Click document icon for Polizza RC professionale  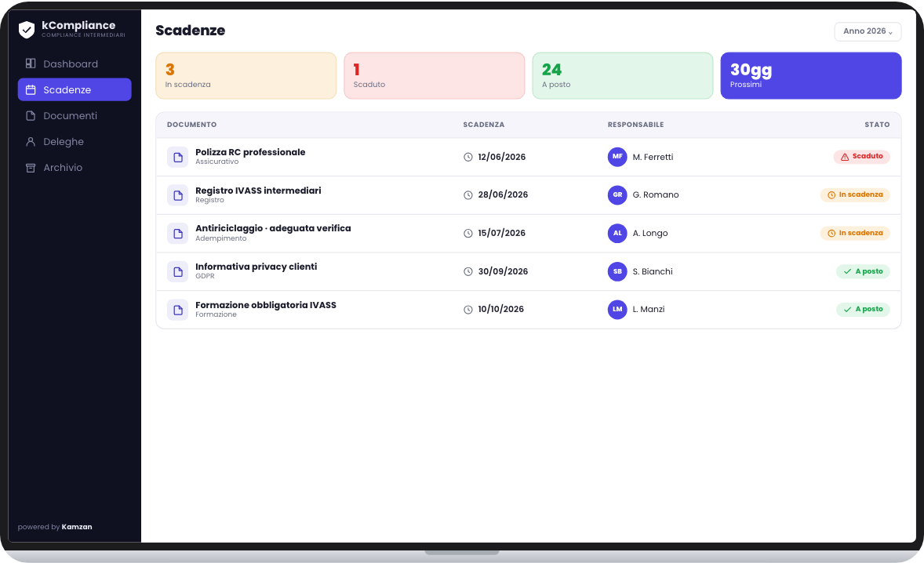[177, 157]
